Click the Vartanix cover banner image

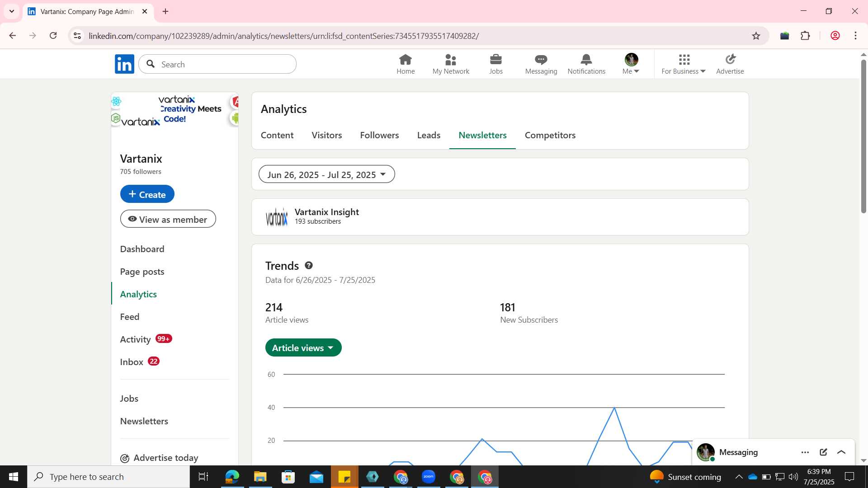click(x=175, y=110)
